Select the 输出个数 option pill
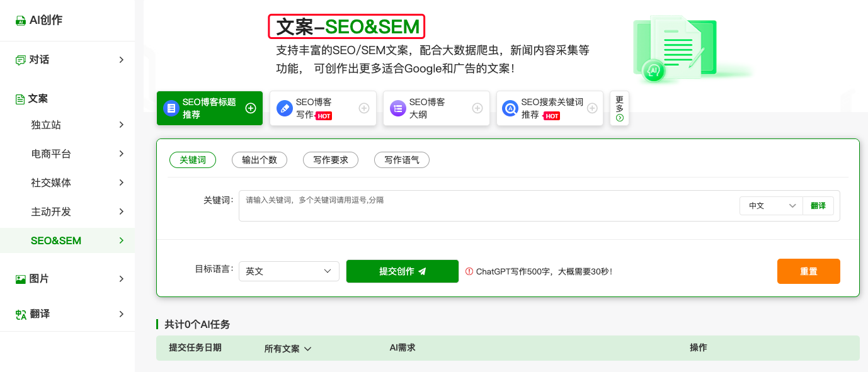Image resolution: width=868 pixels, height=372 pixels. 260,160
